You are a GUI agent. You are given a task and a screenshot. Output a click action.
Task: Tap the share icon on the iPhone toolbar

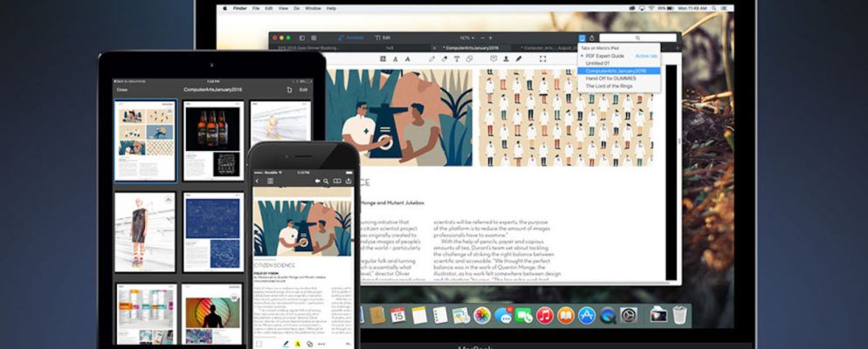click(x=348, y=181)
